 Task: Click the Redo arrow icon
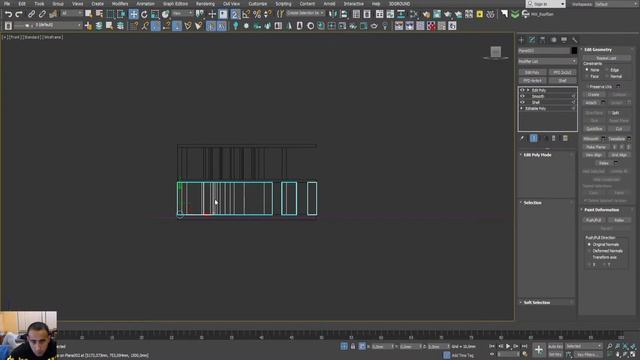tap(19, 14)
